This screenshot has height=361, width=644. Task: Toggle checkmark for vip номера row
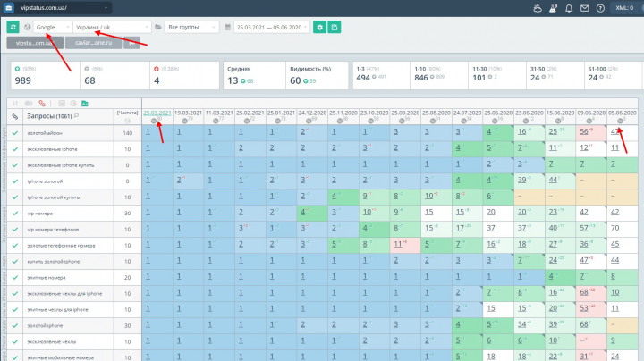[15, 214]
